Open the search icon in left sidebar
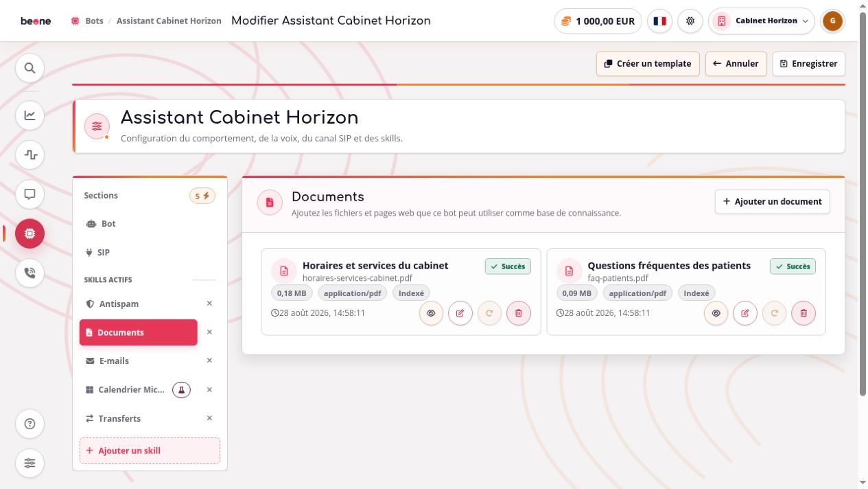Viewport: 868px width, 489px height. (30, 68)
